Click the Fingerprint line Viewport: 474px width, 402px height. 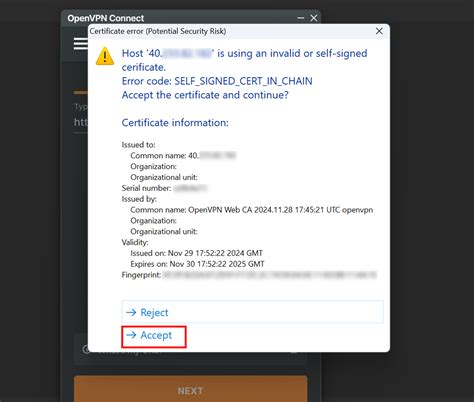coord(249,275)
